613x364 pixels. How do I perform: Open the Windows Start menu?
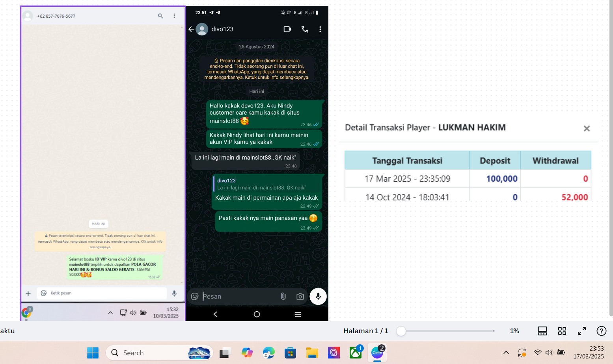click(93, 353)
